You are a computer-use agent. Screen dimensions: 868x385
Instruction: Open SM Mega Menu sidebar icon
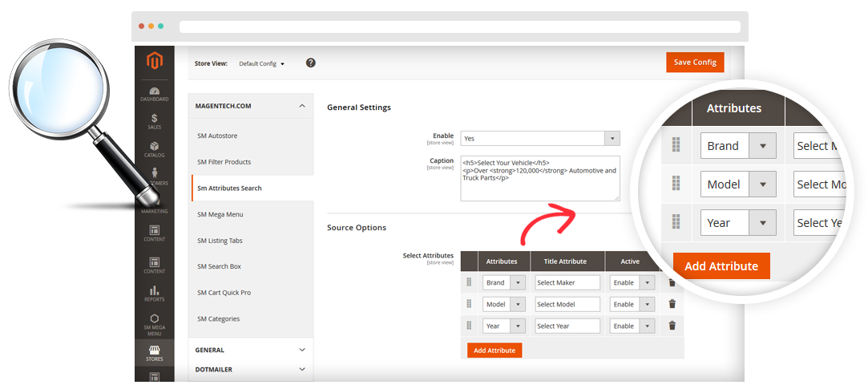click(155, 325)
